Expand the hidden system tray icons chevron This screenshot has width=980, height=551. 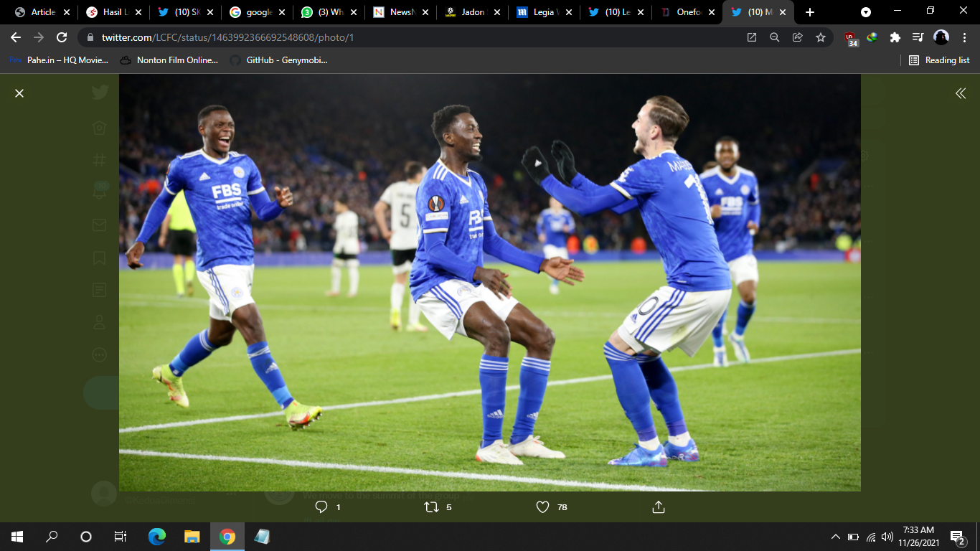(836, 537)
